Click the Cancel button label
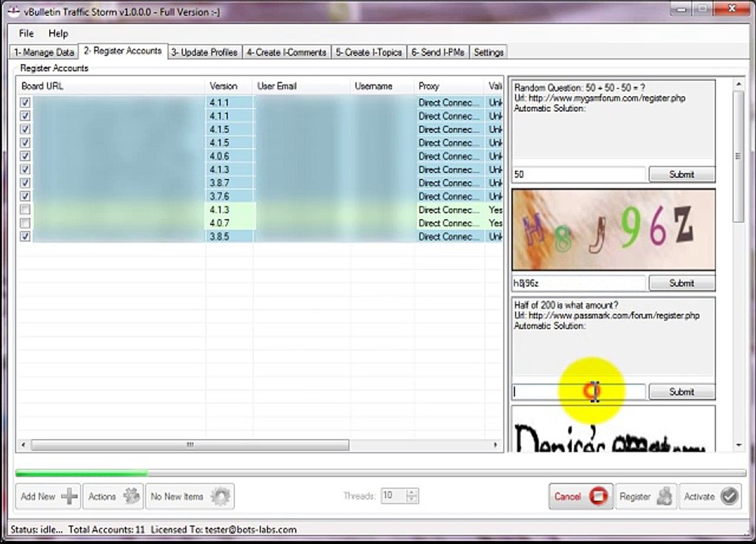 tap(567, 496)
